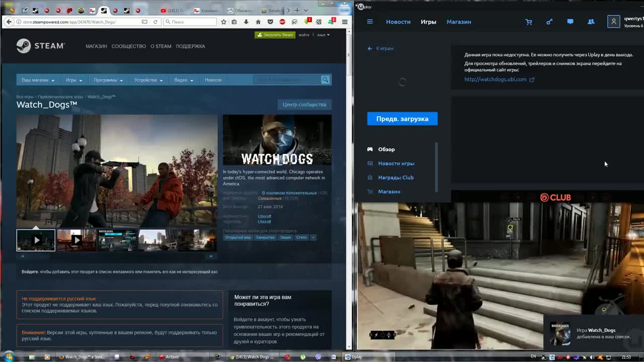Click the 'Предв. загрузка' pre-load button
The width and height of the screenshot is (644, 362).
click(x=403, y=119)
